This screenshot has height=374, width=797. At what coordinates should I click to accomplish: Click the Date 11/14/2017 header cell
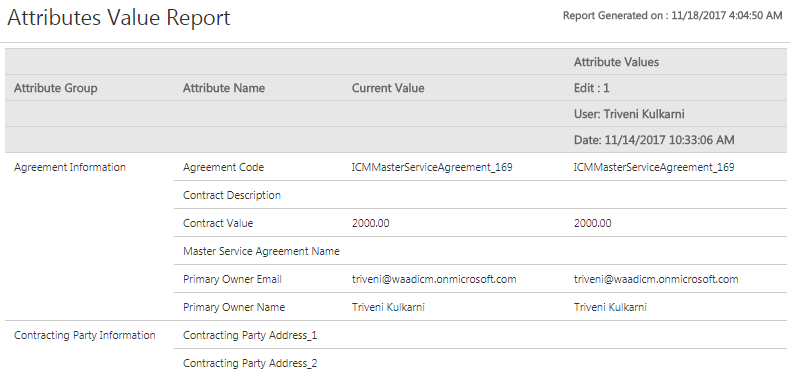(654, 140)
